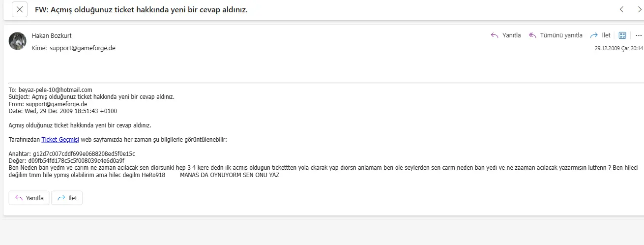
Task: Open the apps grid icon in header
Action: [x=622, y=35]
